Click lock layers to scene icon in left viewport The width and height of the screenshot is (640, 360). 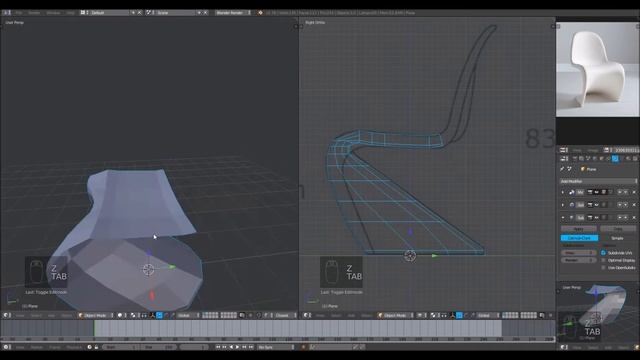[242, 315]
